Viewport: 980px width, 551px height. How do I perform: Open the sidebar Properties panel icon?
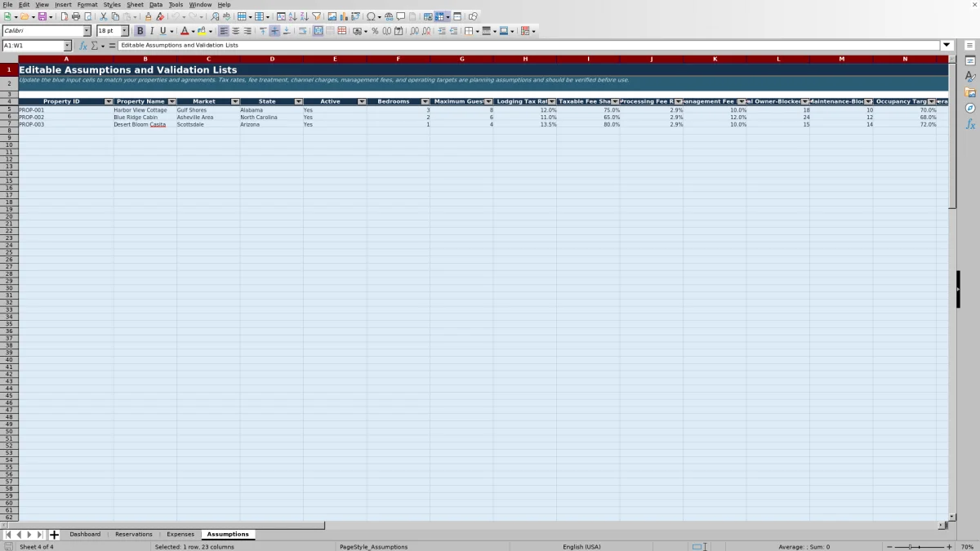[x=970, y=60]
